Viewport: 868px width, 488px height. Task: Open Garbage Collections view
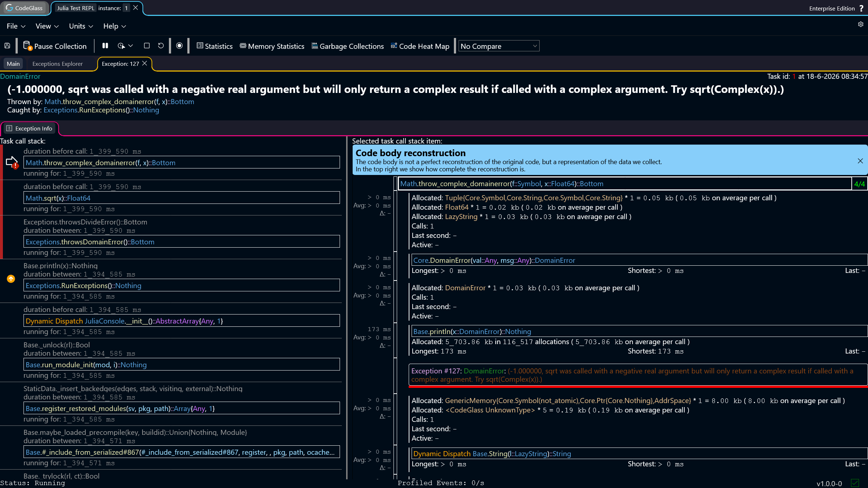(348, 46)
